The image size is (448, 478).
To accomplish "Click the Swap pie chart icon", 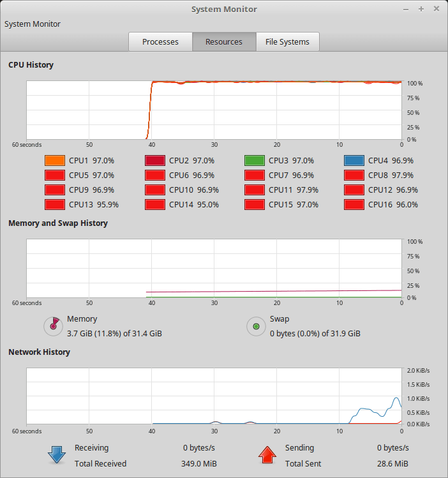I will 256,326.
